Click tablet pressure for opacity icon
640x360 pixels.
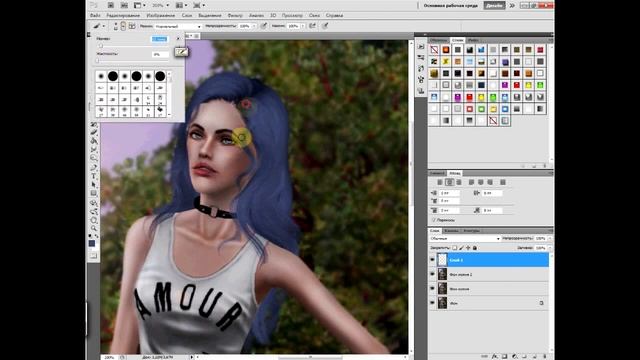pyautogui.click(x=264, y=26)
